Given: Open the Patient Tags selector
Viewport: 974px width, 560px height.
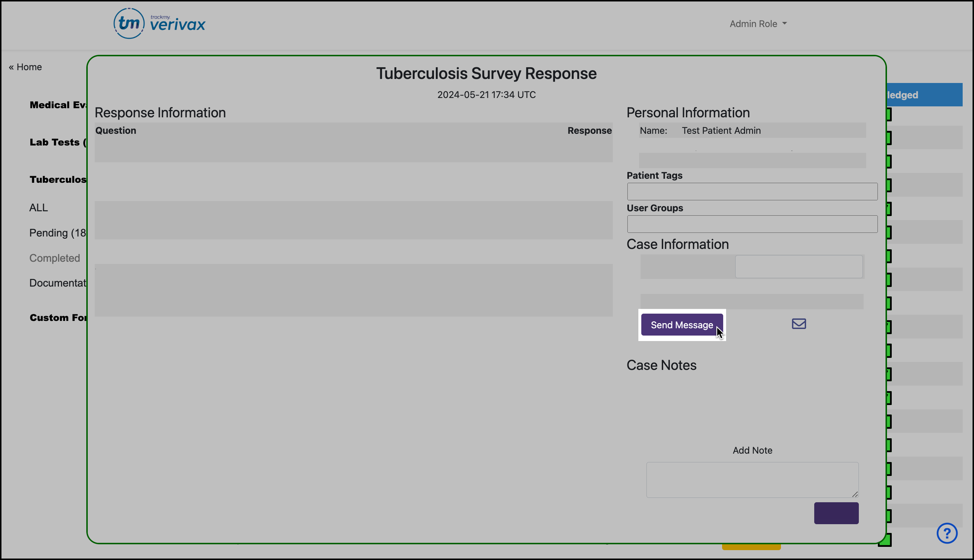Looking at the screenshot, I should click(x=752, y=191).
